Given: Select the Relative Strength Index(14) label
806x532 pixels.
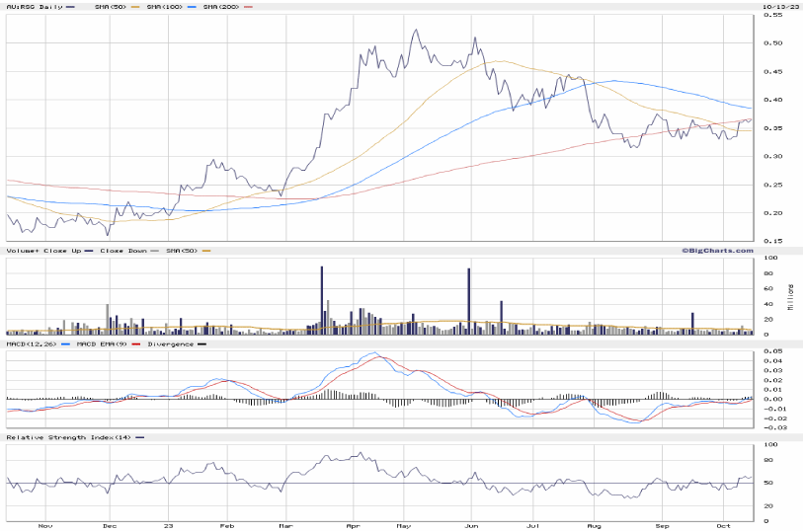Looking at the screenshot, I should coord(67,436).
